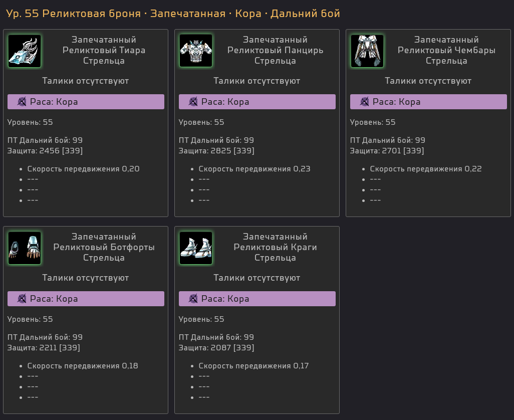514x420 pixels.
Task: Click the Реликтовый Краги Стрельца item icon
Action: (x=196, y=248)
